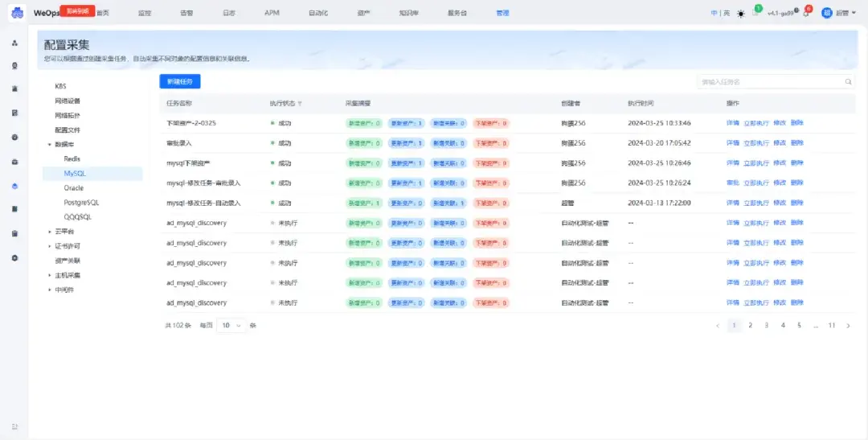
Task: Open the 资产 top menu
Action: coord(364,13)
